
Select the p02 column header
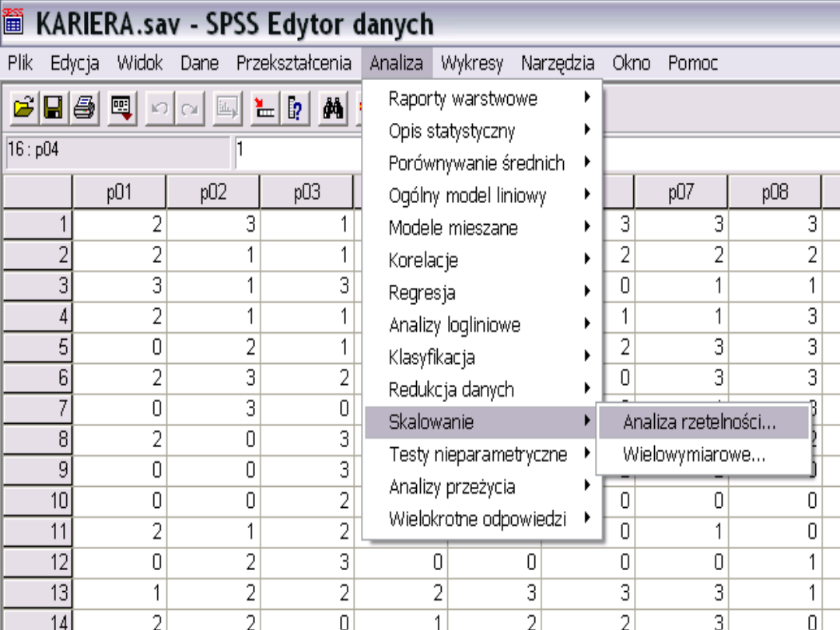tap(212, 194)
